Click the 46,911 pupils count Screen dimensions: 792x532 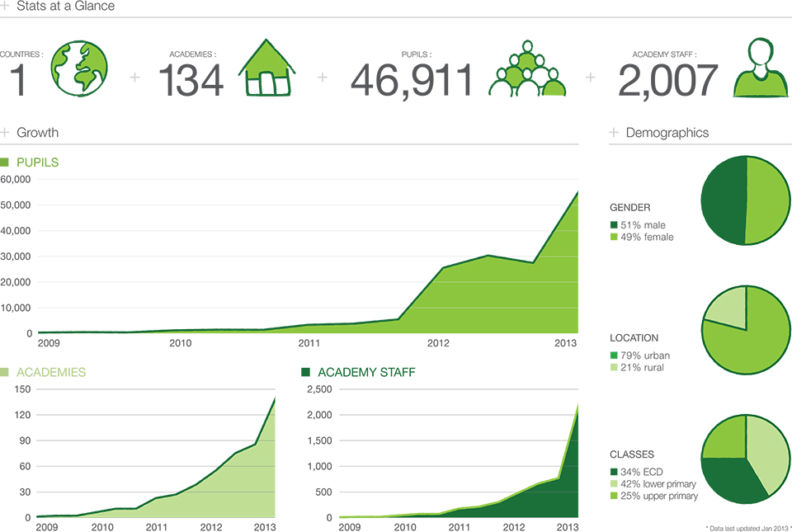(x=412, y=80)
